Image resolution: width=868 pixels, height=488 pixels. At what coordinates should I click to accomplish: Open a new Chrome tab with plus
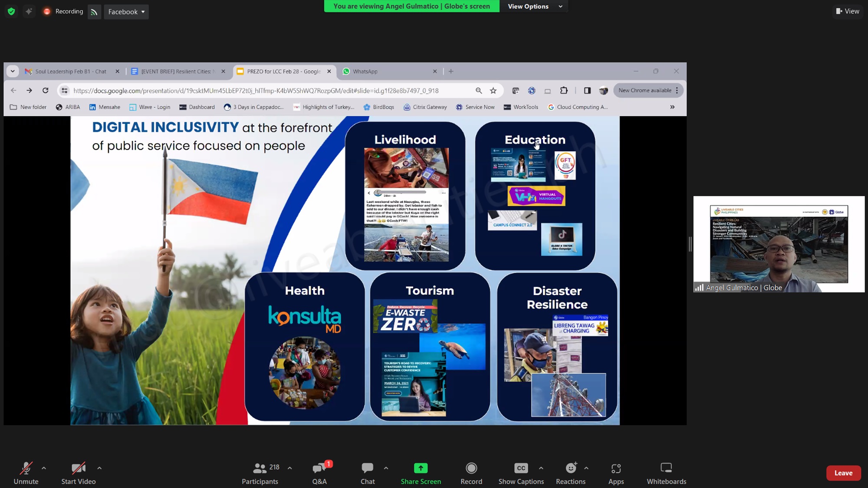click(451, 72)
